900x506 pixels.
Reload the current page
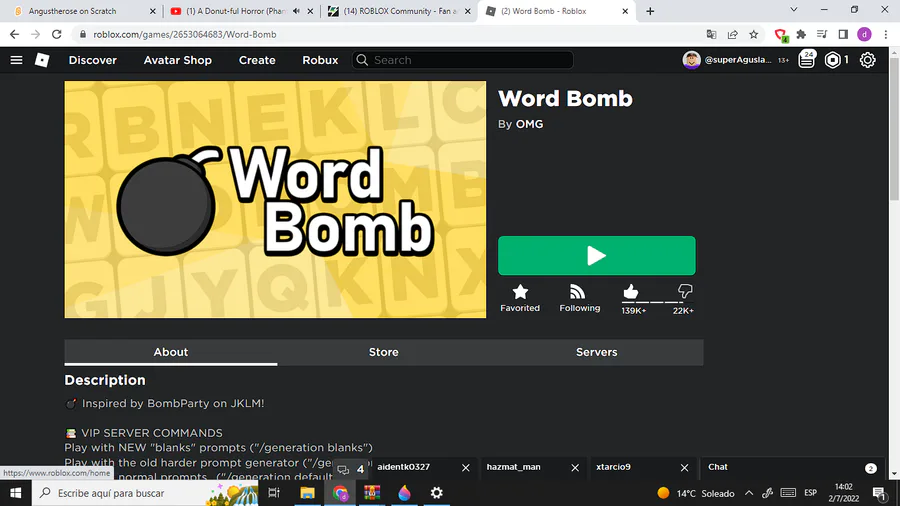[x=56, y=34]
